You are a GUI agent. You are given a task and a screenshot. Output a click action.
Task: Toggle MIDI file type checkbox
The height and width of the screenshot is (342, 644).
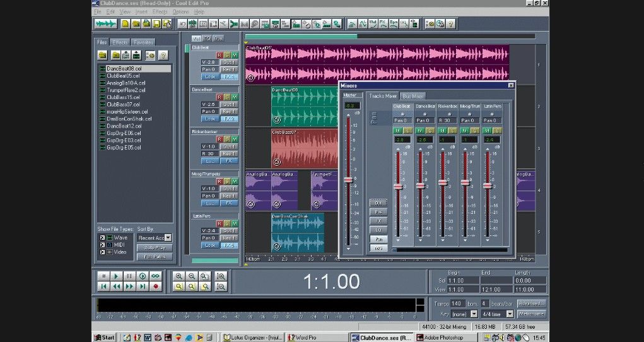(102, 245)
